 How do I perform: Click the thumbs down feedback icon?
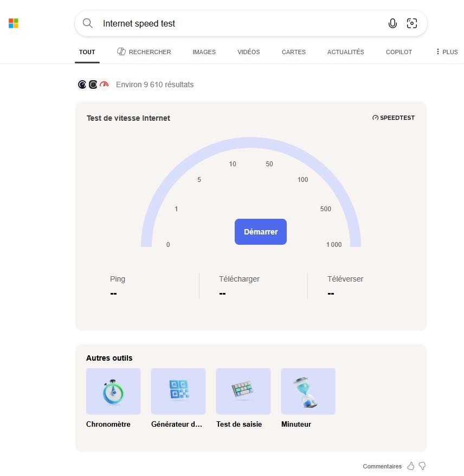coord(422,466)
